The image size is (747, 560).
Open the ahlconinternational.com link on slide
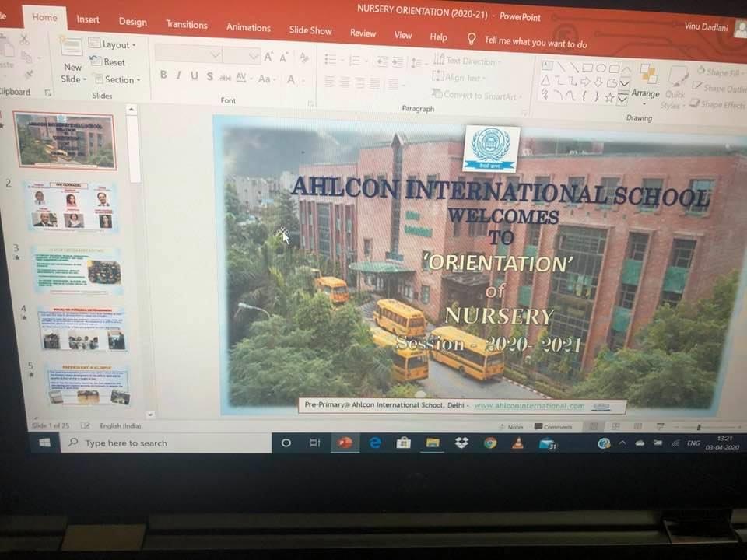(529, 406)
